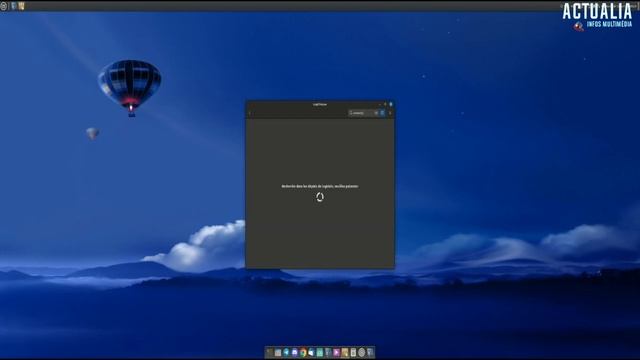This screenshot has height=360, width=640.
Task: Go back using the header back arrow
Action: click(250, 113)
